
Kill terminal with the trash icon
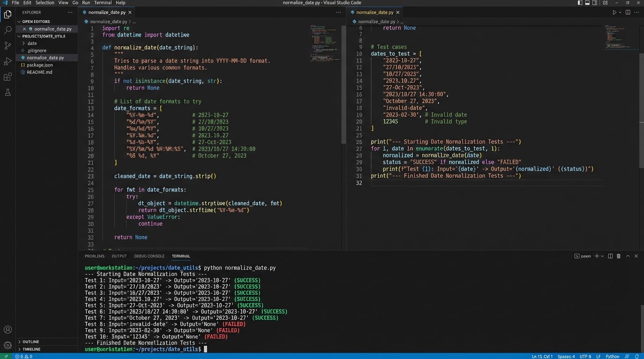coord(618,256)
